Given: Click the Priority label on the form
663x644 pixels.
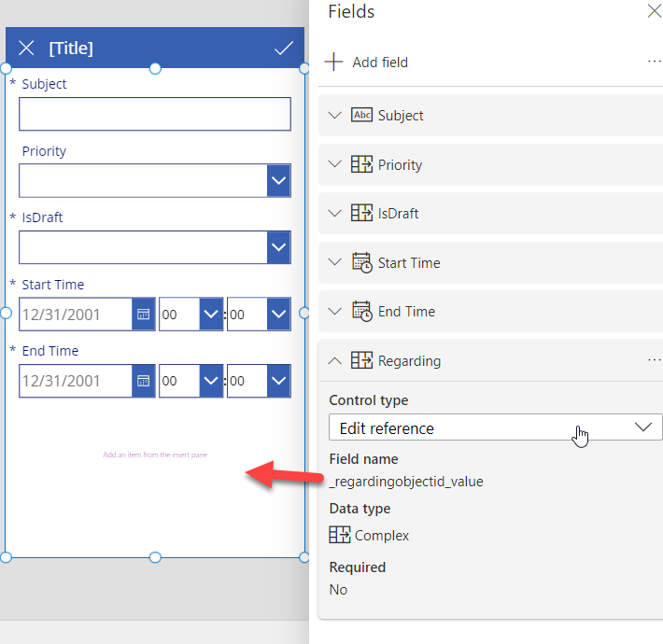Looking at the screenshot, I should (44, 151).
